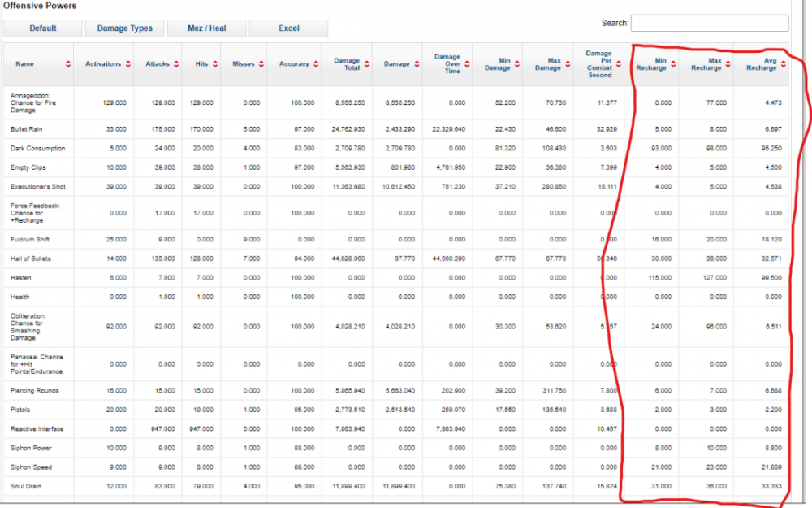Sort table by Activations using its arrow icon

coord(128,64)
